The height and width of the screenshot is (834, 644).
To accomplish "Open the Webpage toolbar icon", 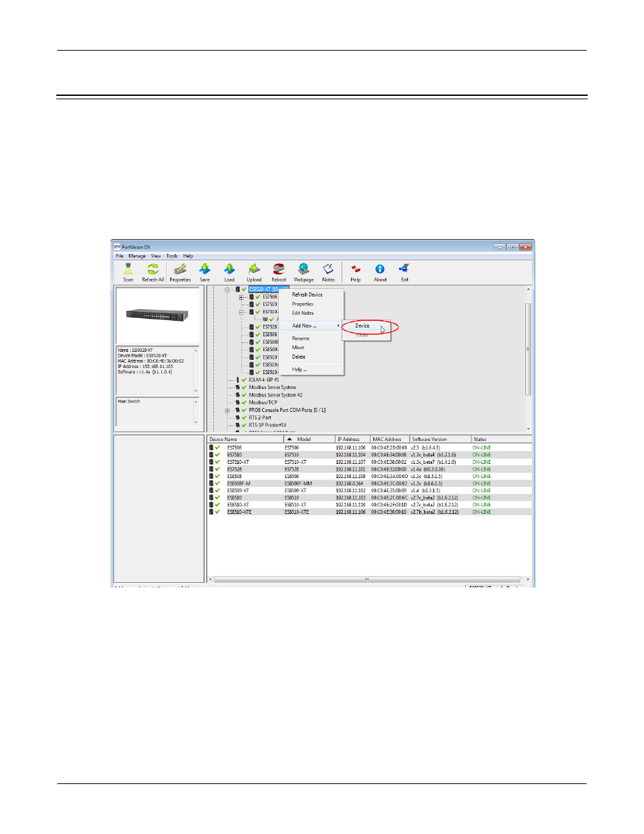I will tap(304, 269).
